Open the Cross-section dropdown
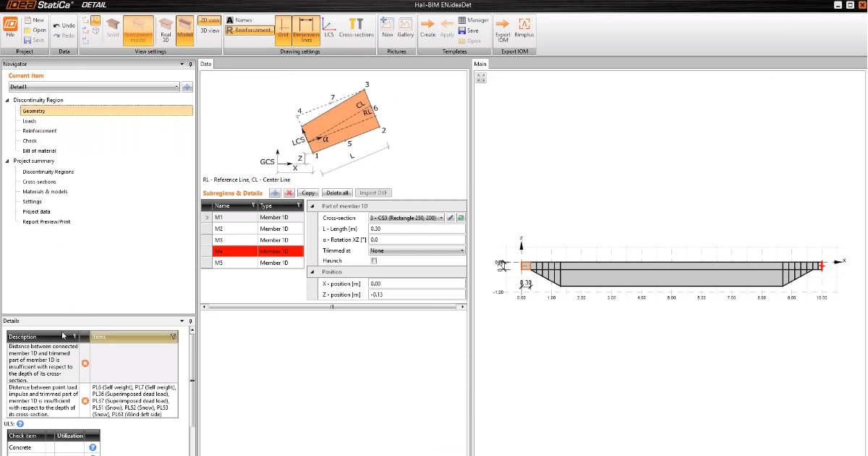The height and width of the screenshot is (456, 868). [x=405, y=217]
